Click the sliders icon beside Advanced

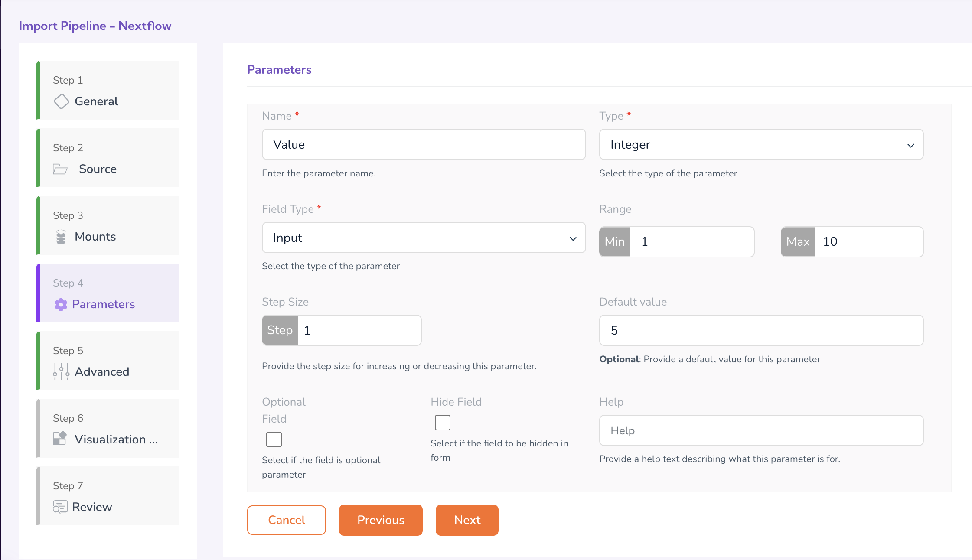click(x=61, y=372)
